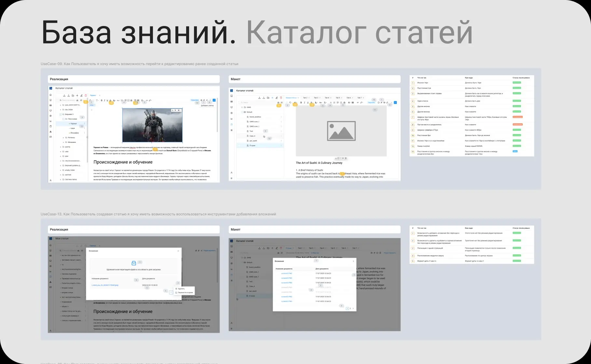Click download icon in UseCase-09 Макет tree toolbar
The width and height of the screenshot is (591, 364).
tap(259, 98)
